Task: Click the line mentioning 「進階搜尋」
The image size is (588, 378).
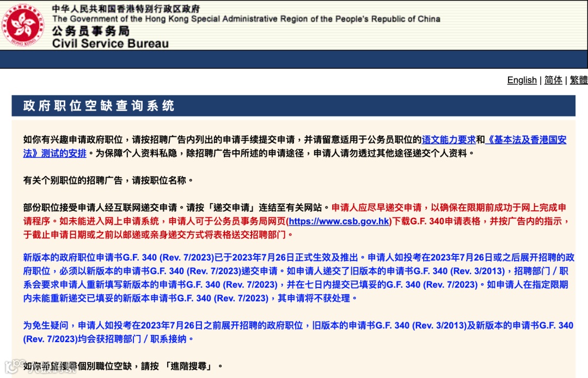Action: (122, 366)
